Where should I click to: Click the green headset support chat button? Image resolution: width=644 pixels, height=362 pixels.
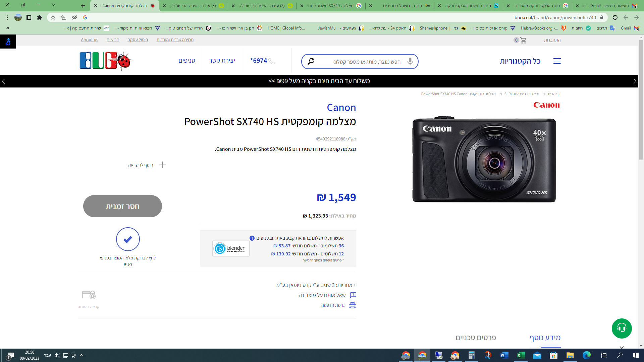[x=622, y=328]
